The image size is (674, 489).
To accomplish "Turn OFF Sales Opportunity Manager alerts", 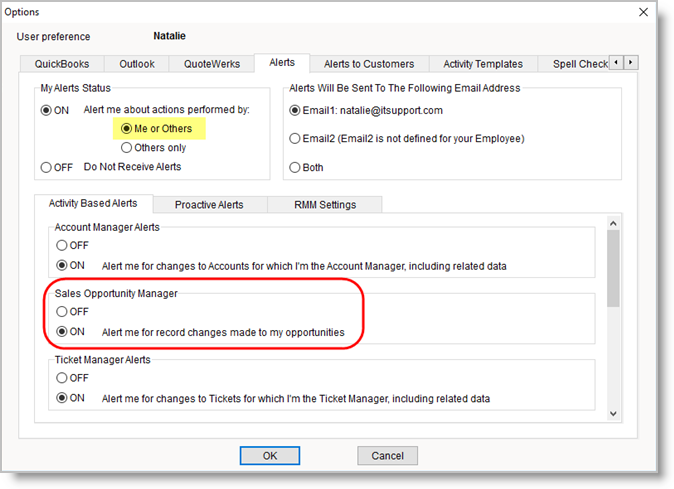I will (x=63, y=312).
